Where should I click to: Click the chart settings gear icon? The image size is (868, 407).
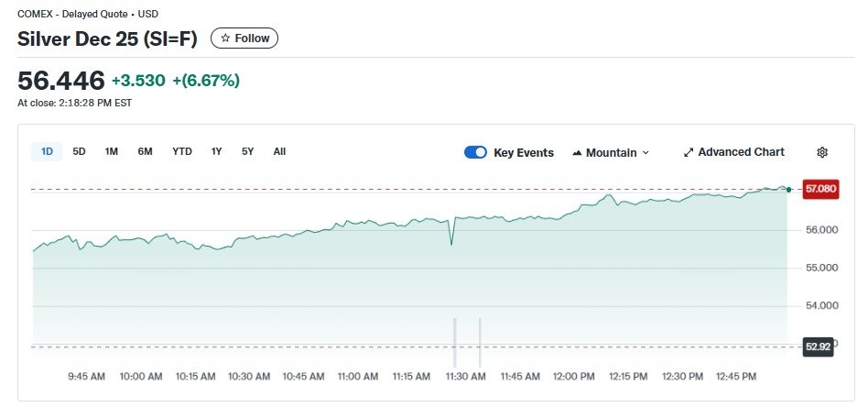tap(821, 152)
